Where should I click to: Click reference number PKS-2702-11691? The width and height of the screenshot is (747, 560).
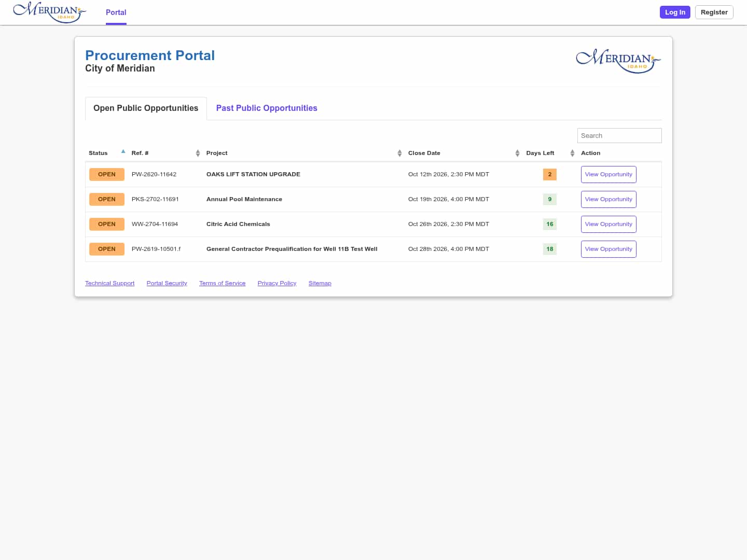(155, 199)
